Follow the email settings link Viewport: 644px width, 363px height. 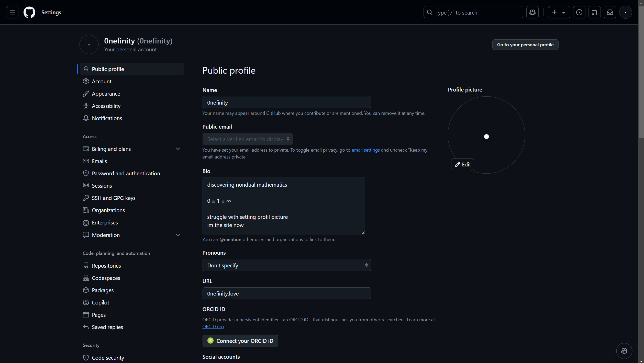(x=365, y=150)
